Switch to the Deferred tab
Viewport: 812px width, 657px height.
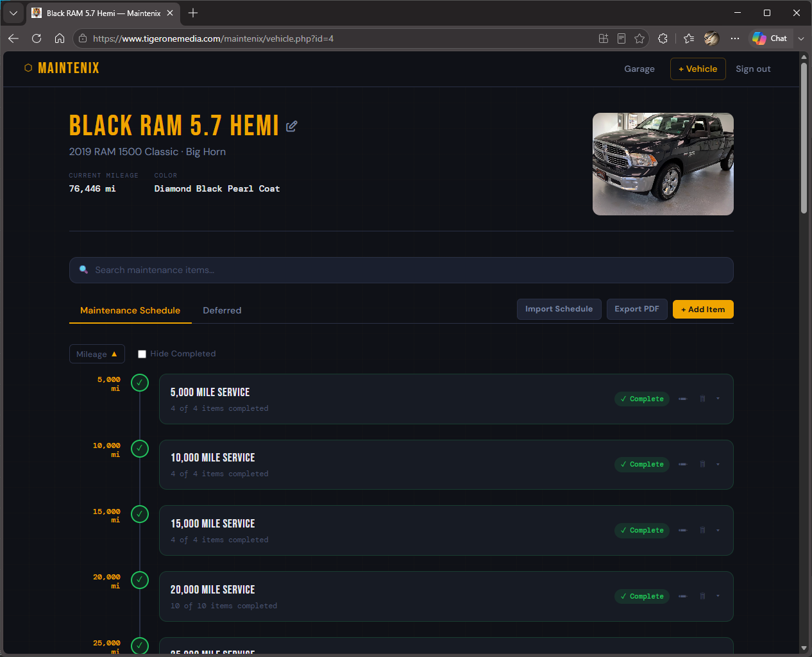pyautogui.click(x=222, y=310)
